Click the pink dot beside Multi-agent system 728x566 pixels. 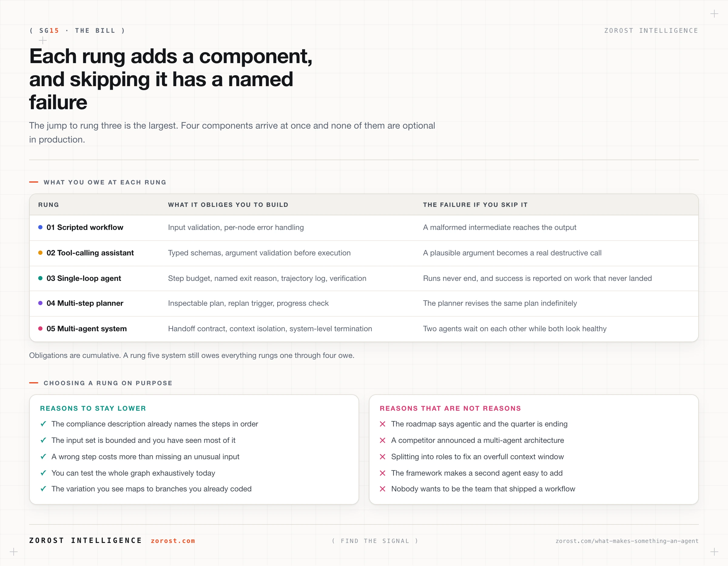(40, 328)
